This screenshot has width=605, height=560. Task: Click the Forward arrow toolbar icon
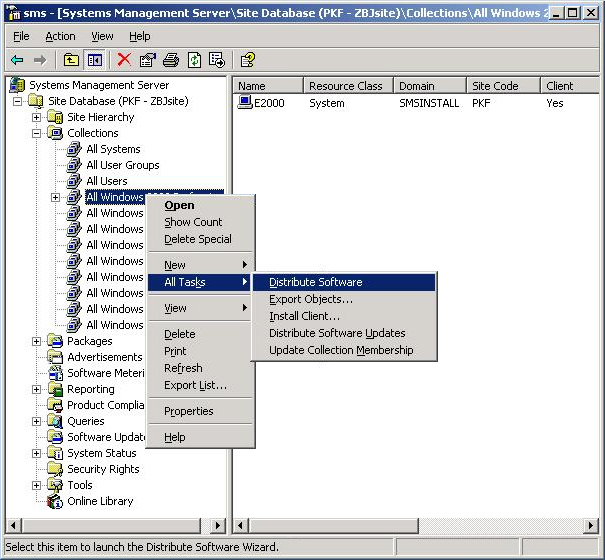(40, 60)
